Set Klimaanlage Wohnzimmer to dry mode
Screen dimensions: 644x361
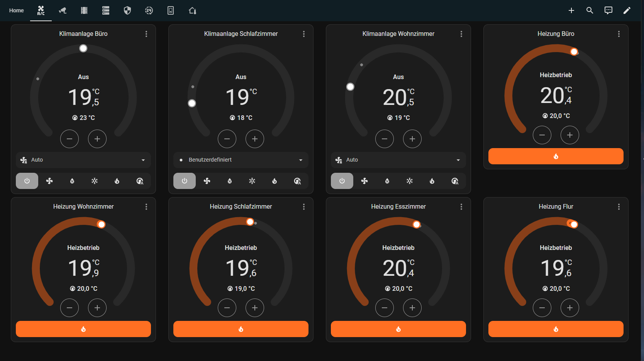point(387,181)
